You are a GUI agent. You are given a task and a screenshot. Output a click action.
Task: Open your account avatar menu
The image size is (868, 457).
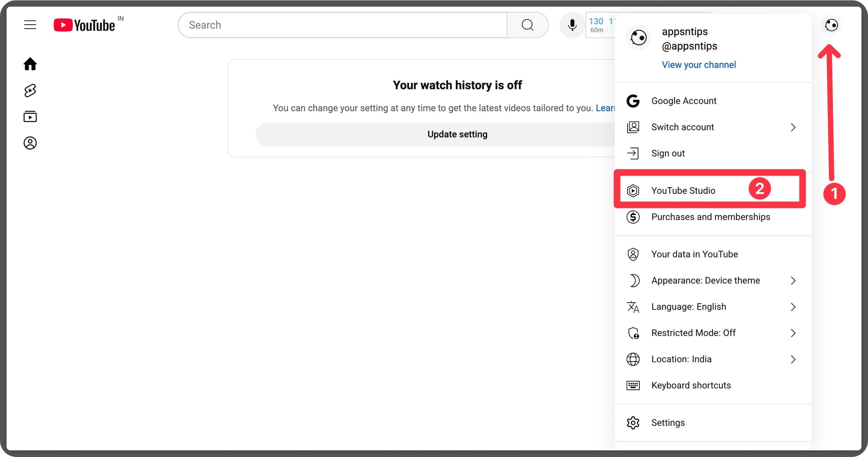(x=832, y=25)
